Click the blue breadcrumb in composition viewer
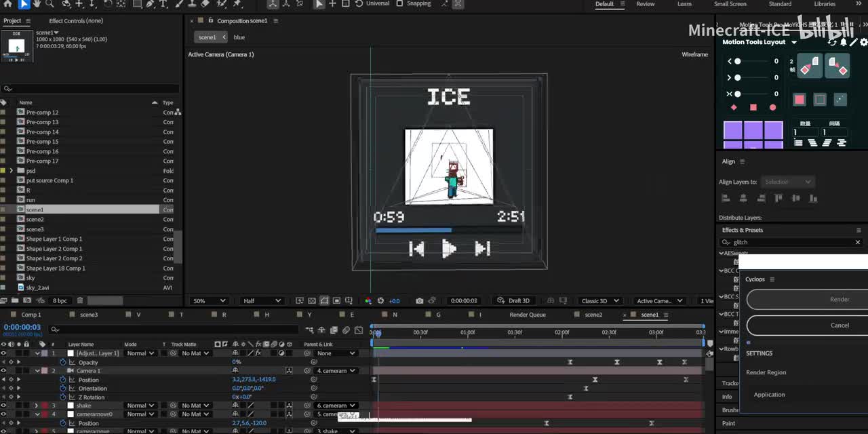Viewport: 868px width, 434px height. (239, 37)
